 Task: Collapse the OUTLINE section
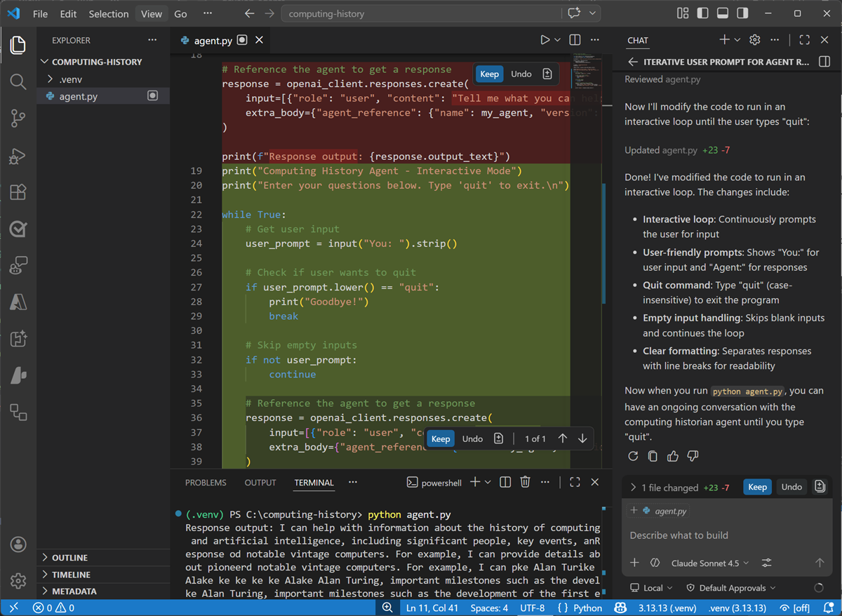point(70,557)
